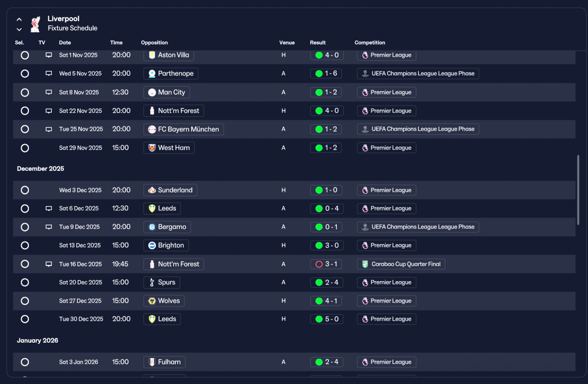Open the FC Bayern München opposition button
Screen dimensions: 588x384
183,129
